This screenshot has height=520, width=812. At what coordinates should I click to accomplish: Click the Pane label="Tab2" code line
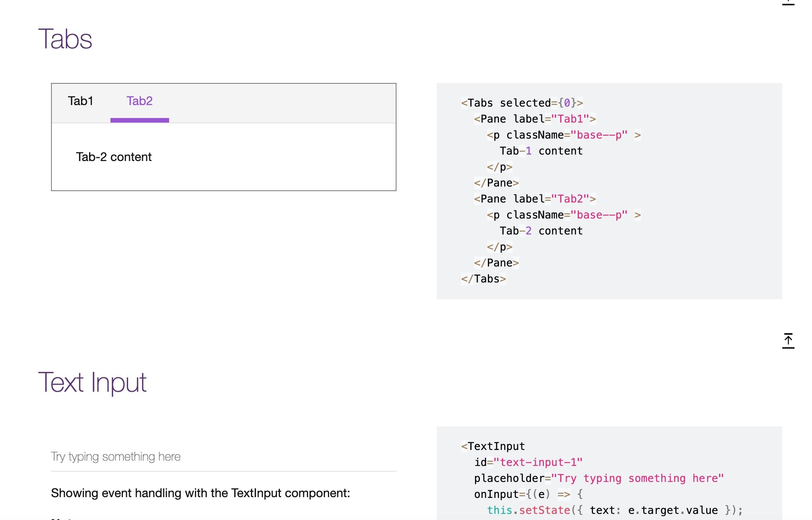535,199
